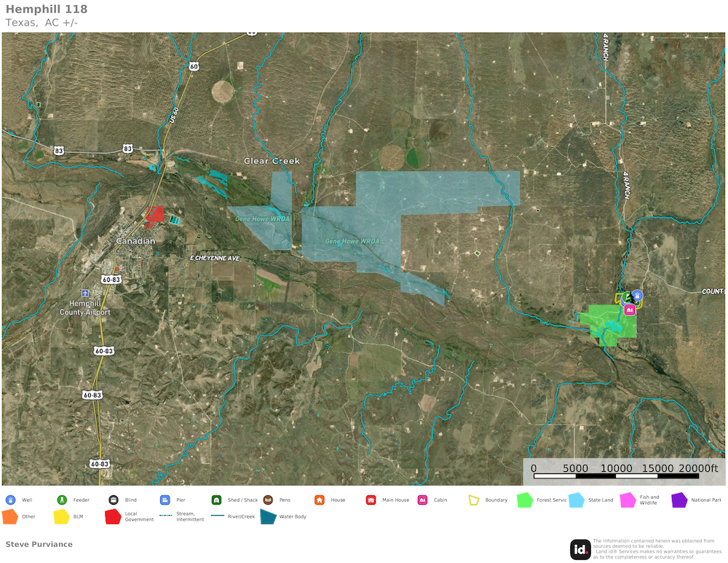
Task: Click the Hemphill County Airport label
Action: [x=86, y=307]
